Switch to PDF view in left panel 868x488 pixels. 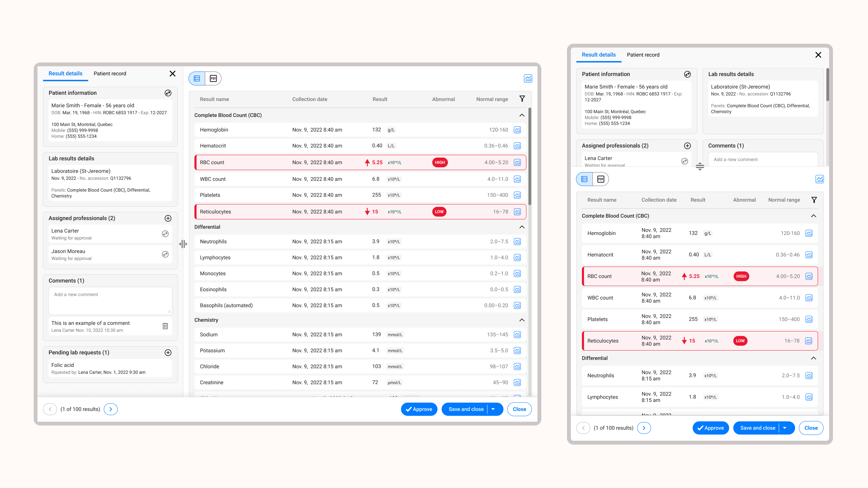point(213,78)
